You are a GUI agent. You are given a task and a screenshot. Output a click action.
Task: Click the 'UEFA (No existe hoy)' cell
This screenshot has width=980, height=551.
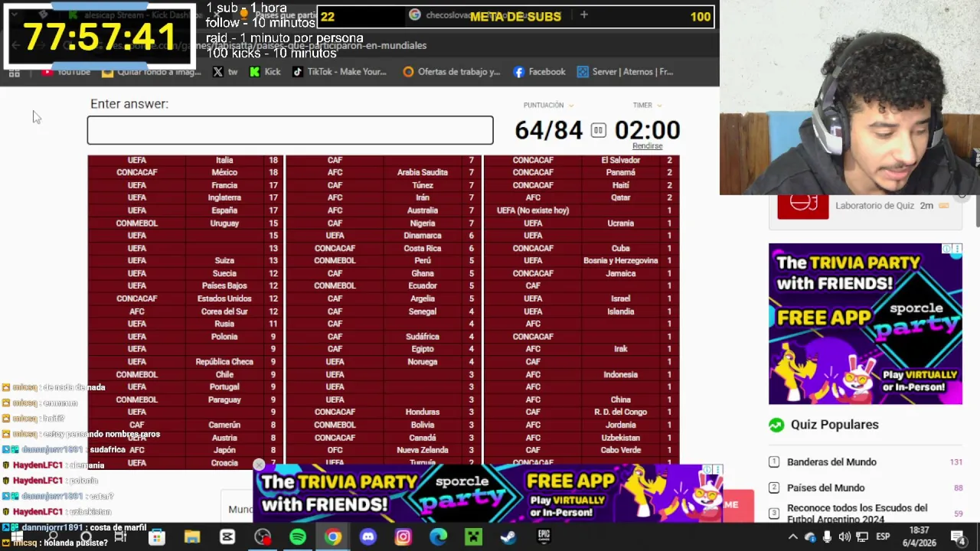click(x=533, y=210)
